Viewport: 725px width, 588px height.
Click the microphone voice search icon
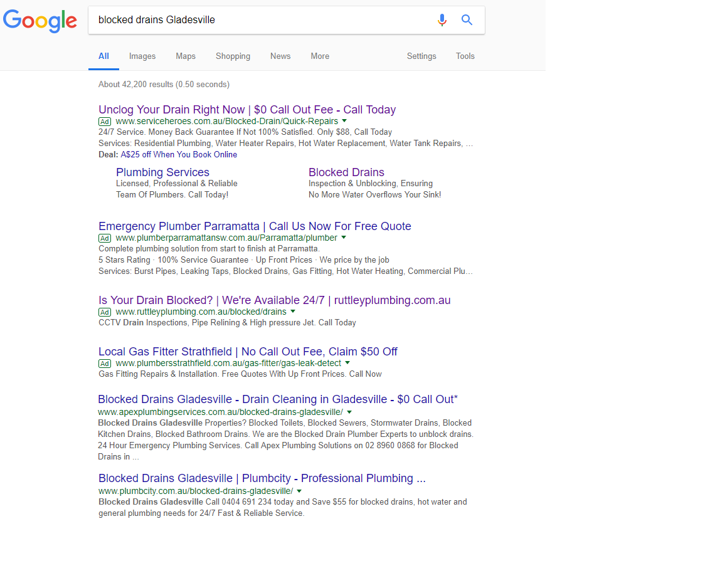pyautogui.click(x=442, y=20)
